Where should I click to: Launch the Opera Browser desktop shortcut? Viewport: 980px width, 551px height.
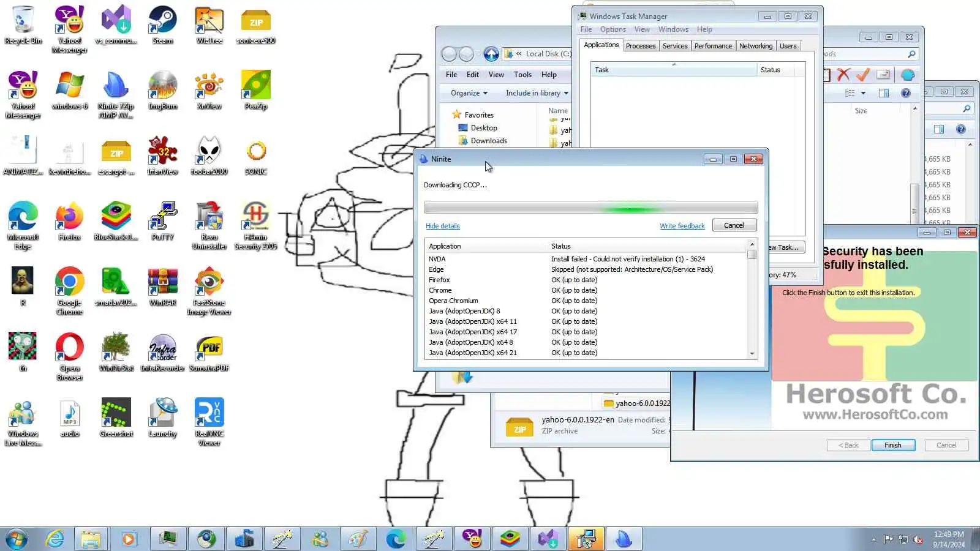[x=70, y=357]
